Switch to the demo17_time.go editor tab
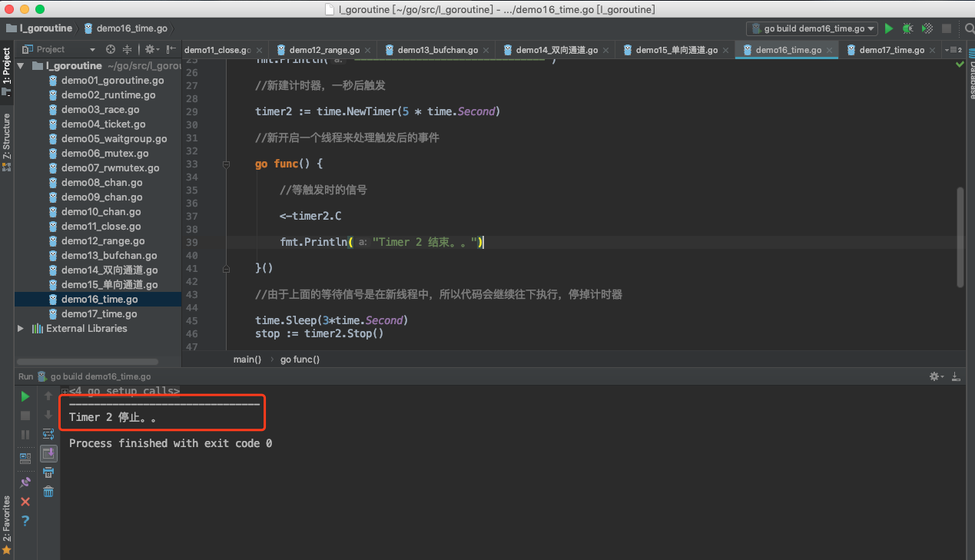The image size is (975, 560). pyautogui.click(x=891, y=50)
